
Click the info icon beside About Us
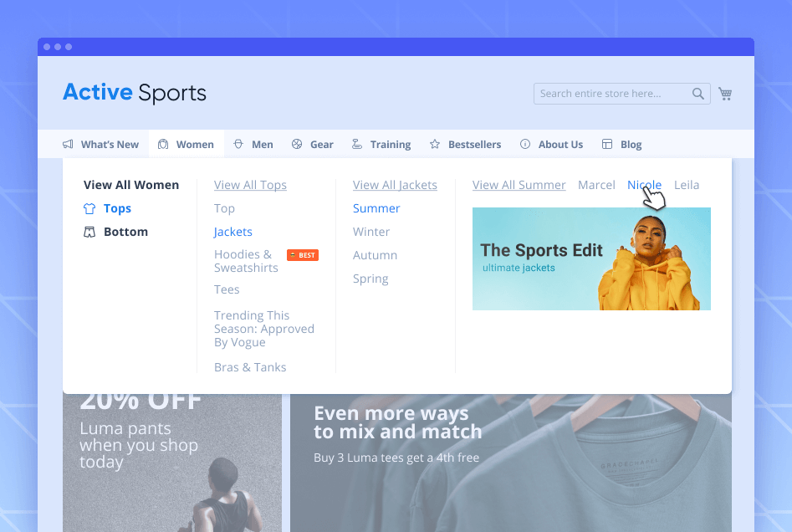525,145
